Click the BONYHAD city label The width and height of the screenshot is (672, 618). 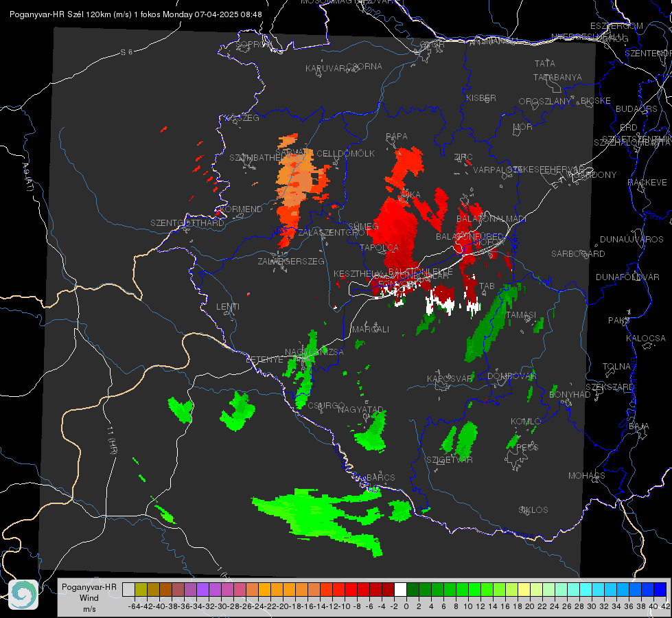570,394
